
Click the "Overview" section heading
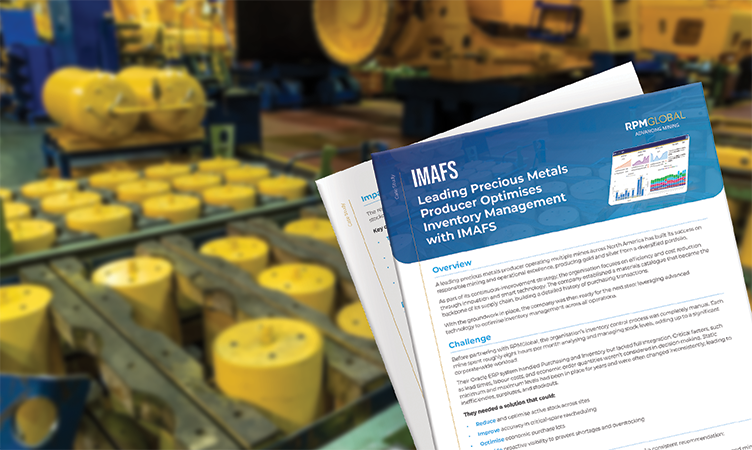(x=452, y=266)
